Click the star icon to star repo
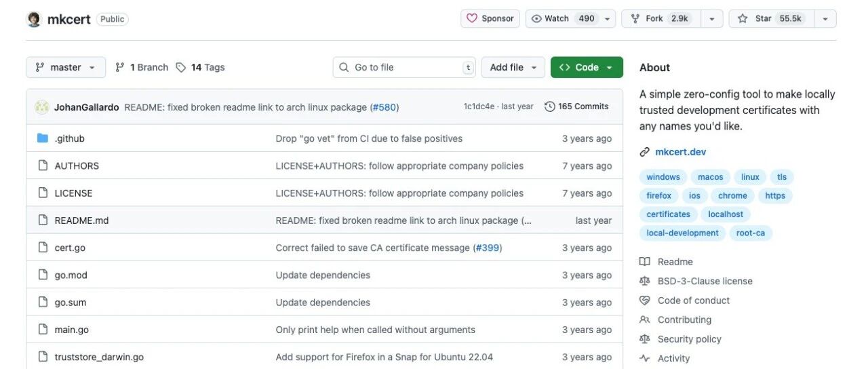 pos(743,18)
